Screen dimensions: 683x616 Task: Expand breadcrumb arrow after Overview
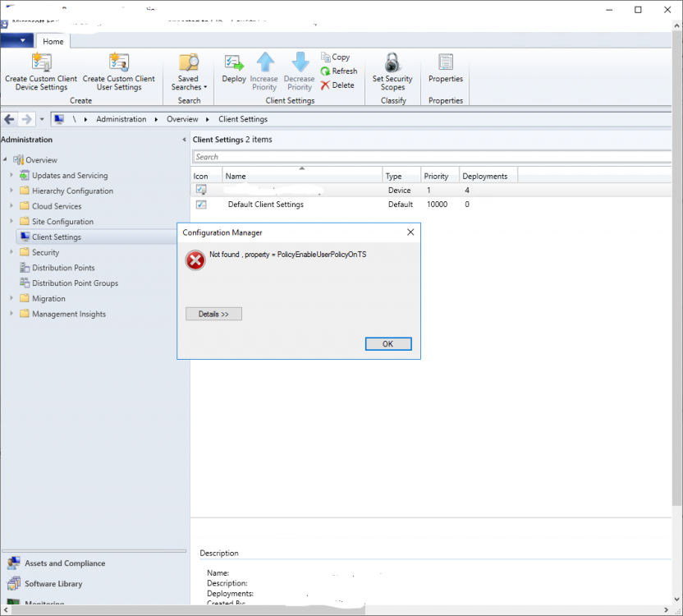click(208, 119)
